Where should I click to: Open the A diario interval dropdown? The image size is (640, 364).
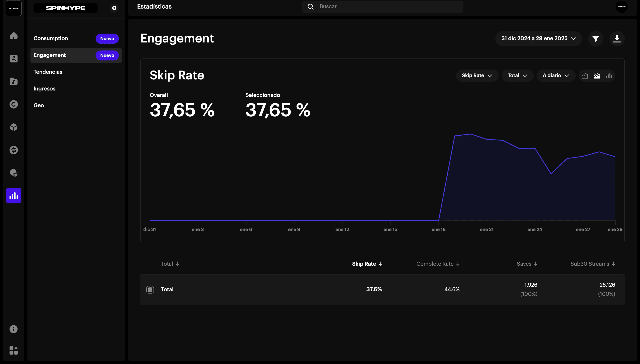tap(556, 75)
